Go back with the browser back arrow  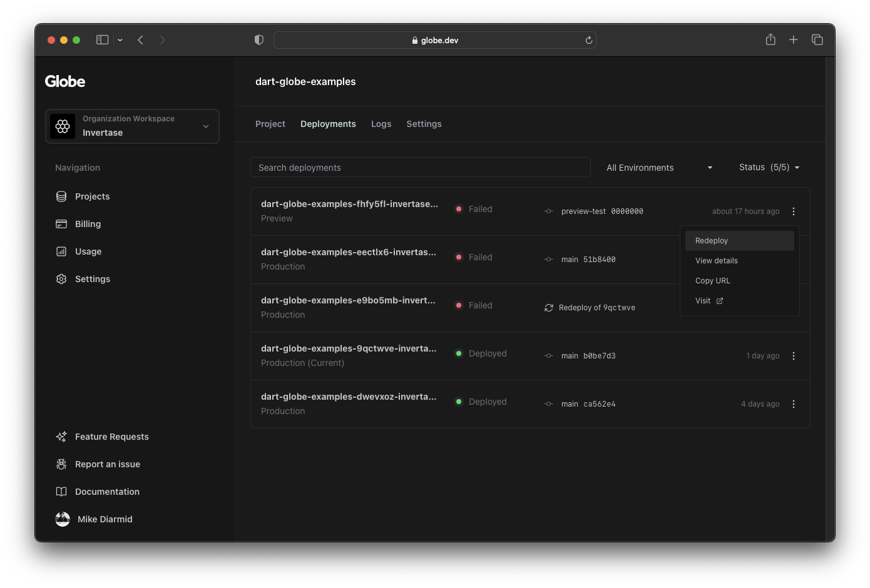(141, 40)
